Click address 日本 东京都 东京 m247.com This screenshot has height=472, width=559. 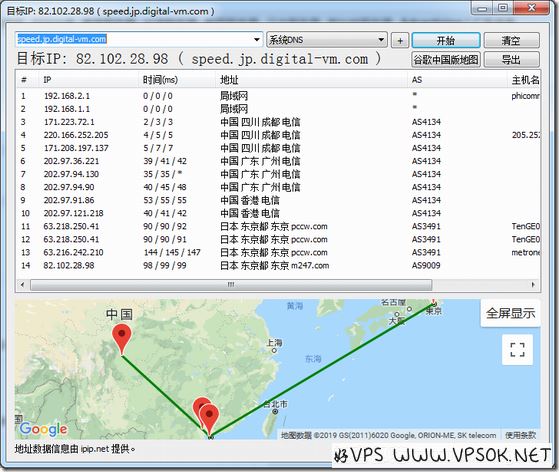pos(275,266)
